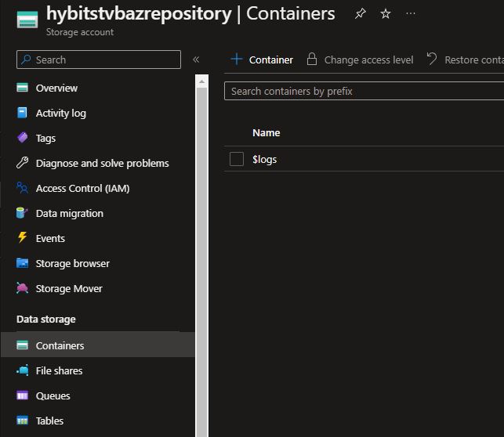Screen dimensions: 504x437
Task: Go to Tables
Action: (x=49, y=421)
